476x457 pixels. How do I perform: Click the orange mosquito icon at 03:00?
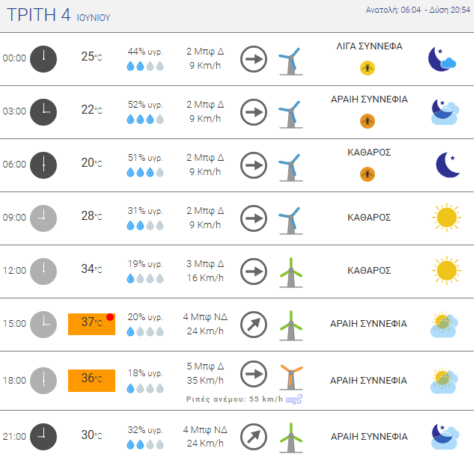367,121
